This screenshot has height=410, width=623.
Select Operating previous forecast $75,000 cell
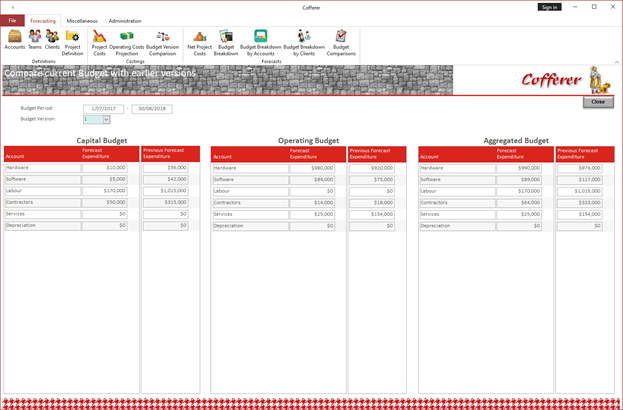click(372, 180)
